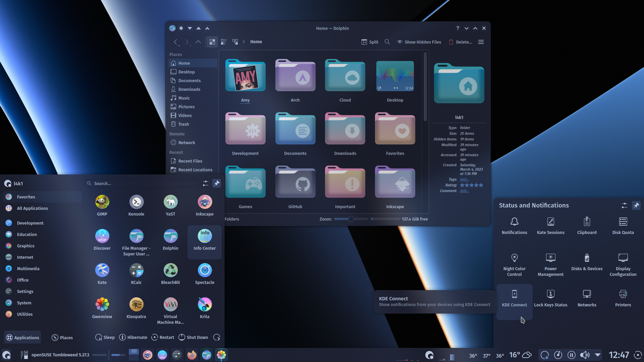Select Multimedia category
Image resolution: width=644 pixels, height=362 pixels.
point(42,268)
